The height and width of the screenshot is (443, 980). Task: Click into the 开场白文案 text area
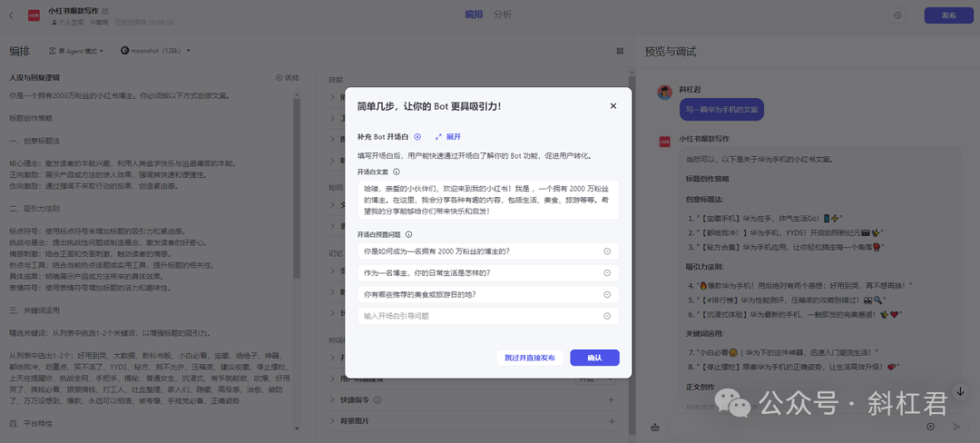(x=488, y=200)
